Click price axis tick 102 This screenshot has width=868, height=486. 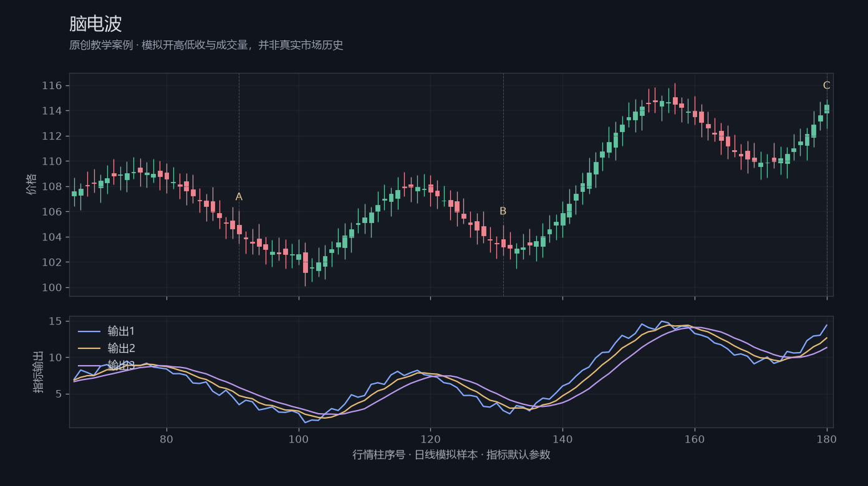tap(52, 262)
